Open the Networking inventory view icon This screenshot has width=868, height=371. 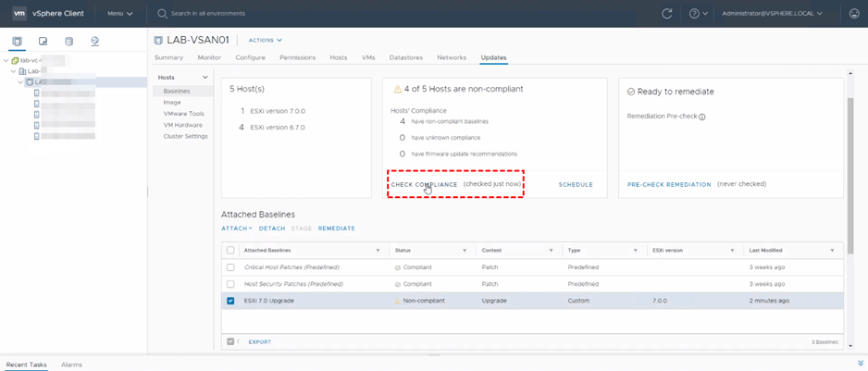94,42
